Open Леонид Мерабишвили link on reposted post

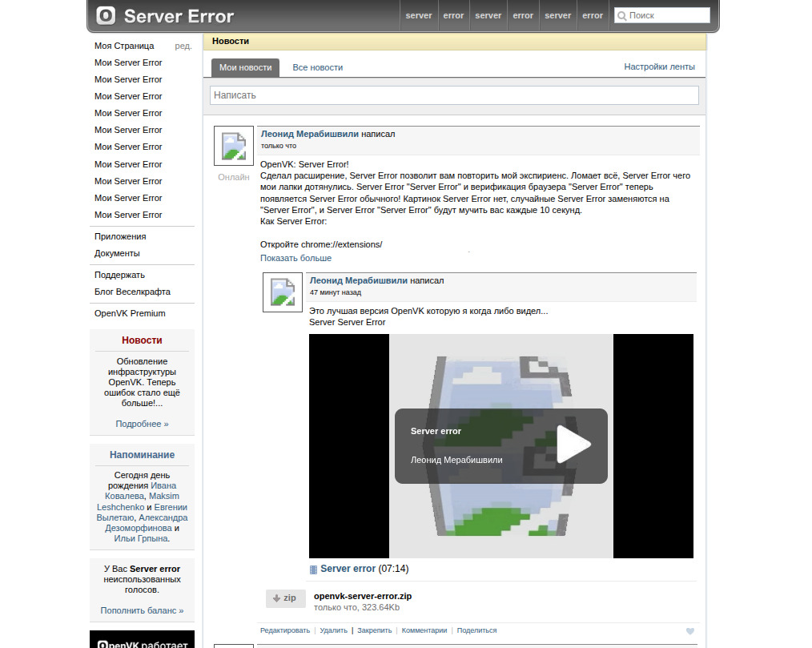click(359, 280)
